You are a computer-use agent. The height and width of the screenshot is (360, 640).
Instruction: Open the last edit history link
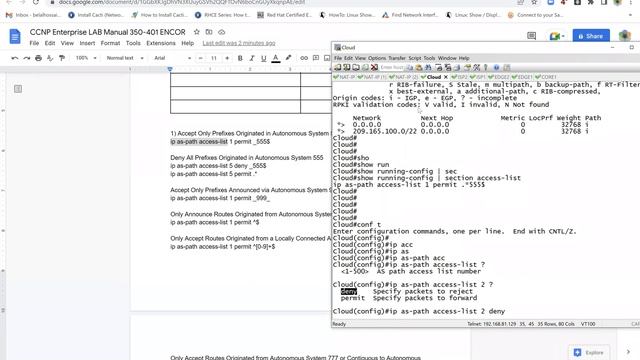point(239,43)
